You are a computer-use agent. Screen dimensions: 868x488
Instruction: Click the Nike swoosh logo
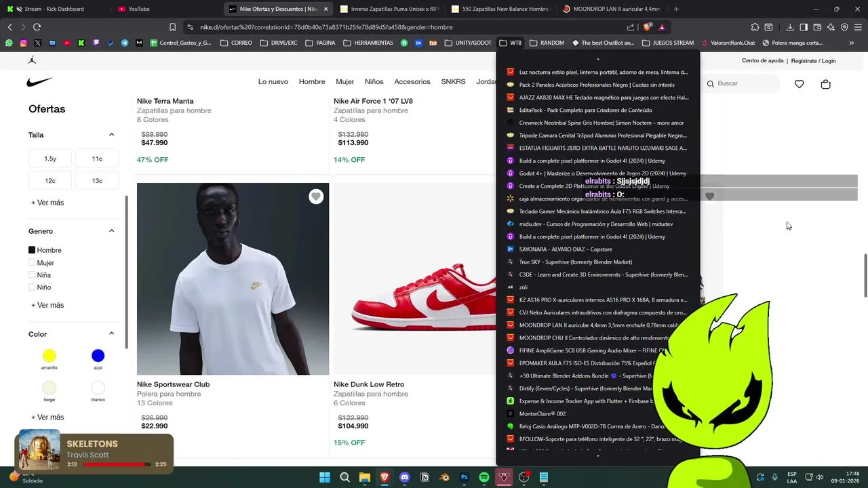coord(39,82)
